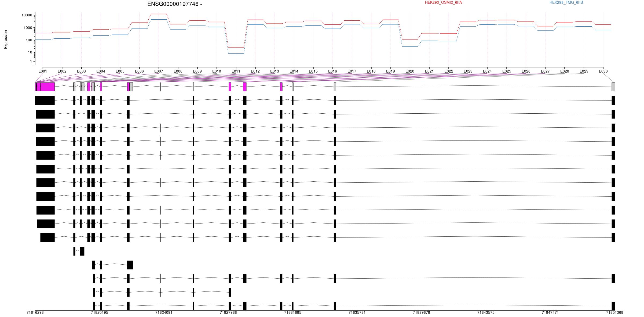Click exon bin label E029
This screenshot has width=644, height=317.
[x=584, y=71]
